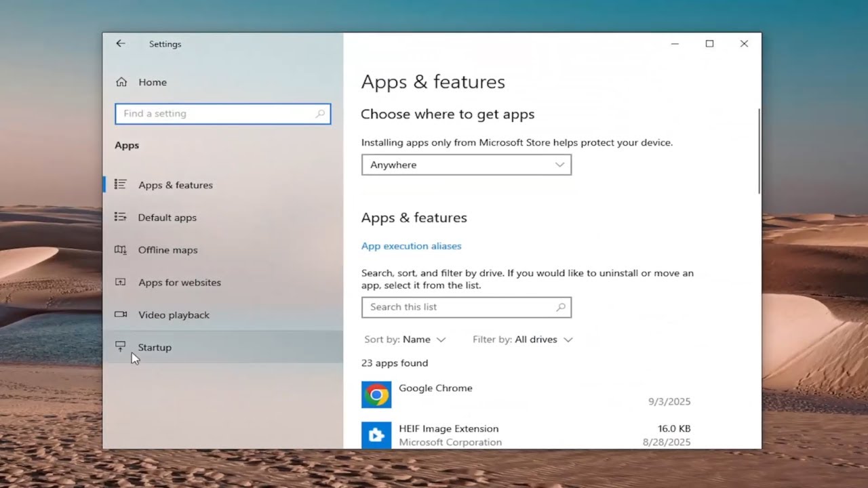Select the Google Chrome entry name
Screen dimensions: 868x488
[x=435, y=388]
